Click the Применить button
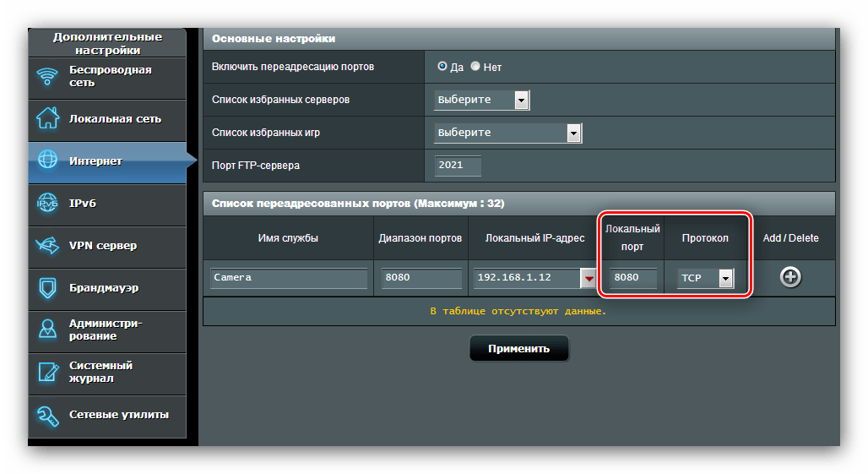 click(518, 348)
